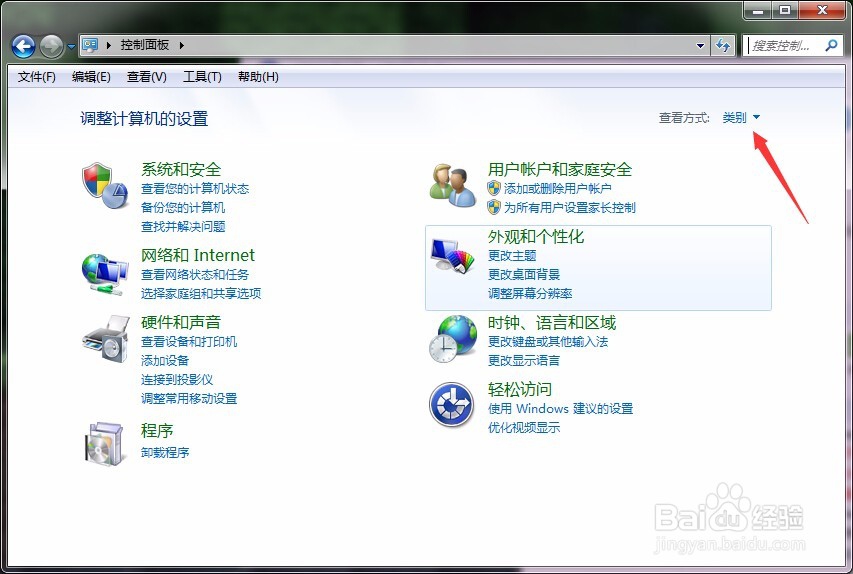The width and height of the screenshot is (853, 574).
Task: Open 时钟、语言和区域 category
Action: (552, 323)
